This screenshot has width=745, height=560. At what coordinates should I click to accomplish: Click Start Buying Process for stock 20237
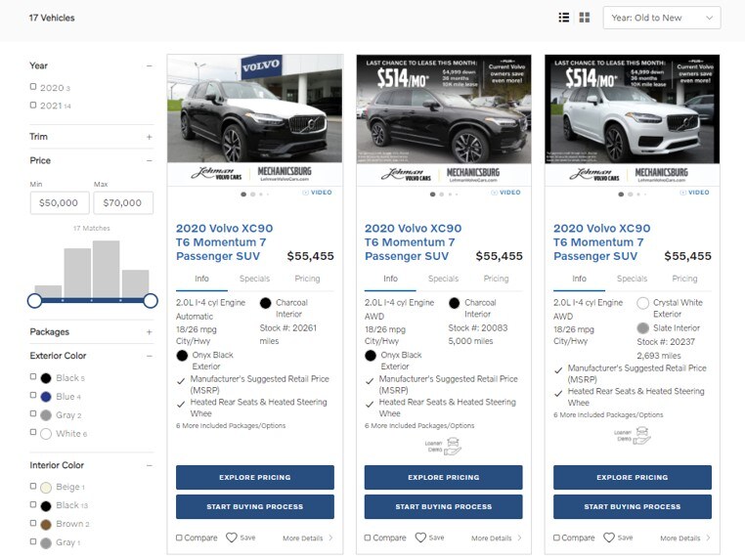click(633, 507)
